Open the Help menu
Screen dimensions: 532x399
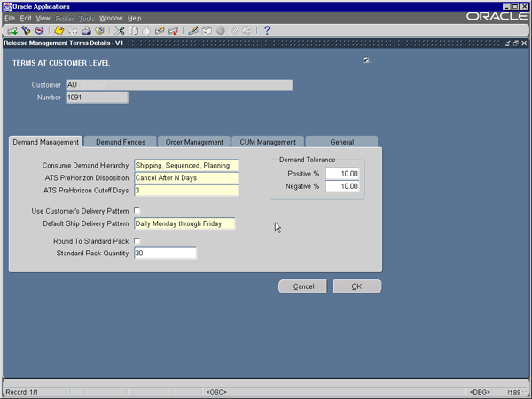coord(135,18)
